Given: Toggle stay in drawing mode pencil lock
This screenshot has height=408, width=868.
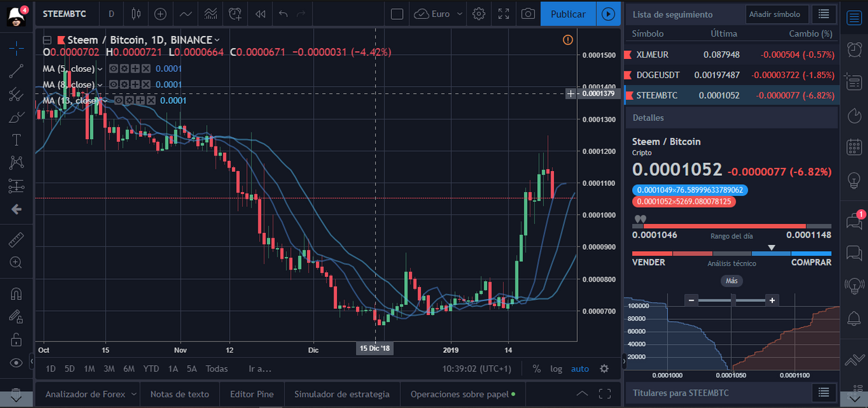Looking at the screenshot, I should click(x=16, y=316).
